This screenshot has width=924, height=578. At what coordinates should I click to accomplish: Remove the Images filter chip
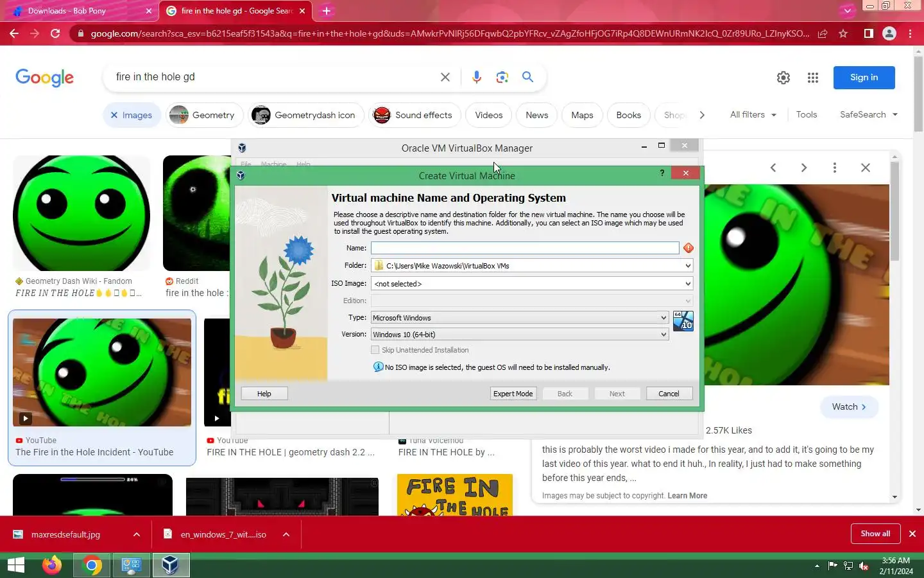pos(114,115)
